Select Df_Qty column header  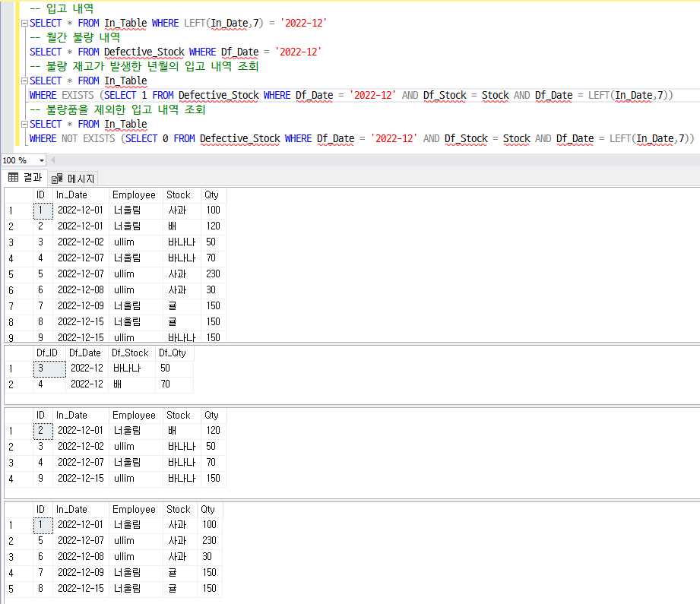(174, 353)
